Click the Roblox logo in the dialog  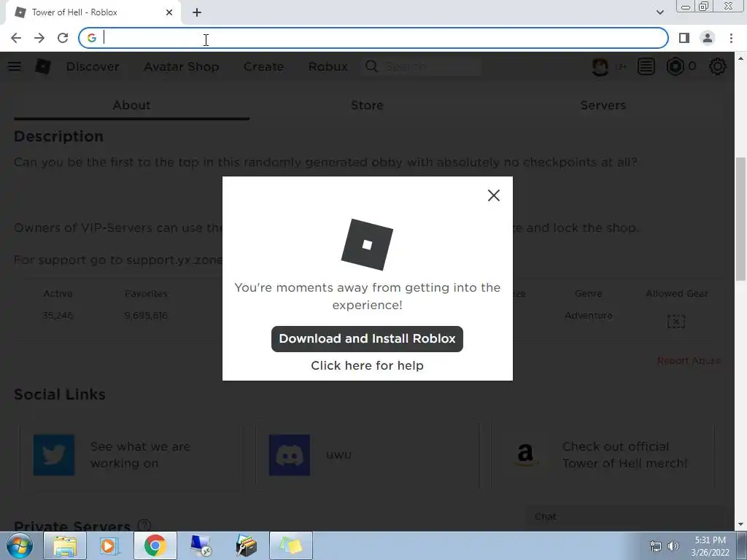tap(367, 245)
